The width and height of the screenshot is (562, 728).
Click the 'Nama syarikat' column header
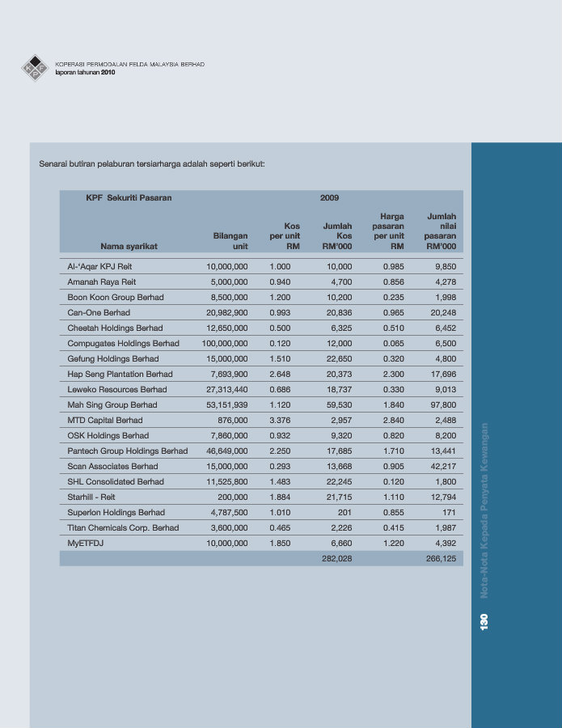[129, 246]
